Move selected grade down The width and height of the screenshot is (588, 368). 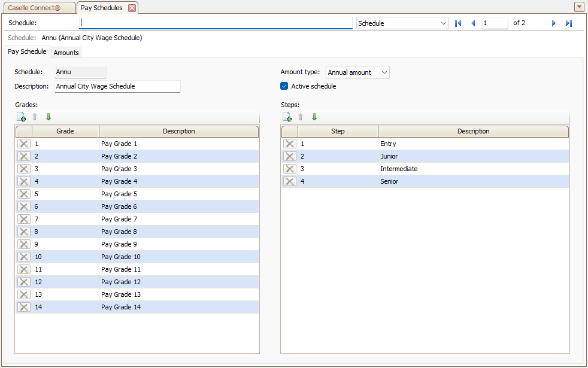(49, 117)
